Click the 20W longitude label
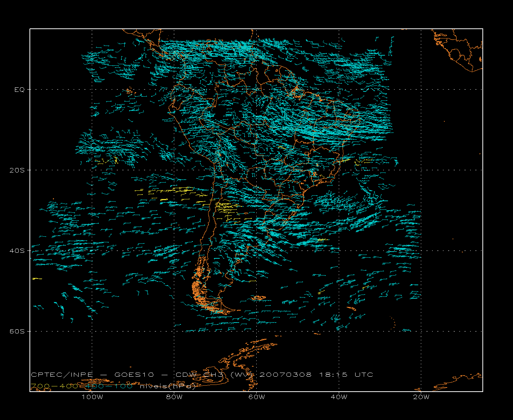Image resolution: width=513 pixels, height=420 pixels. (421, 397)
